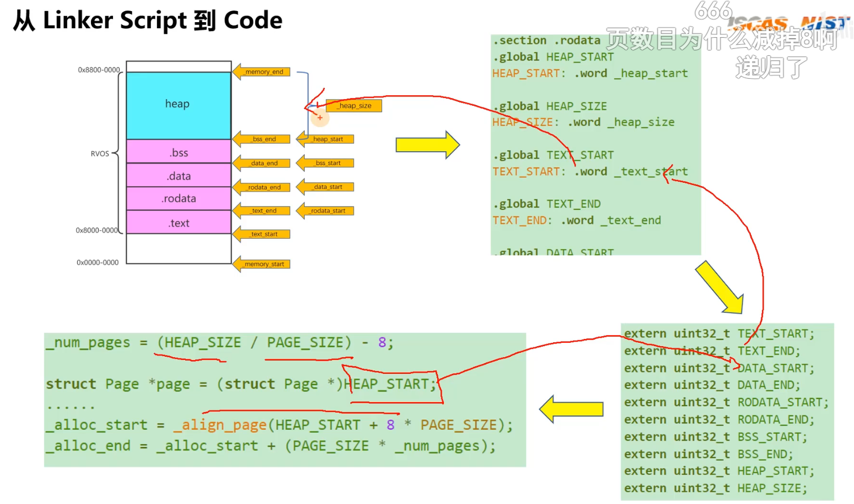Select the pink .text memory block
This screenshot has height=504, width=854.
click(178, 222)
